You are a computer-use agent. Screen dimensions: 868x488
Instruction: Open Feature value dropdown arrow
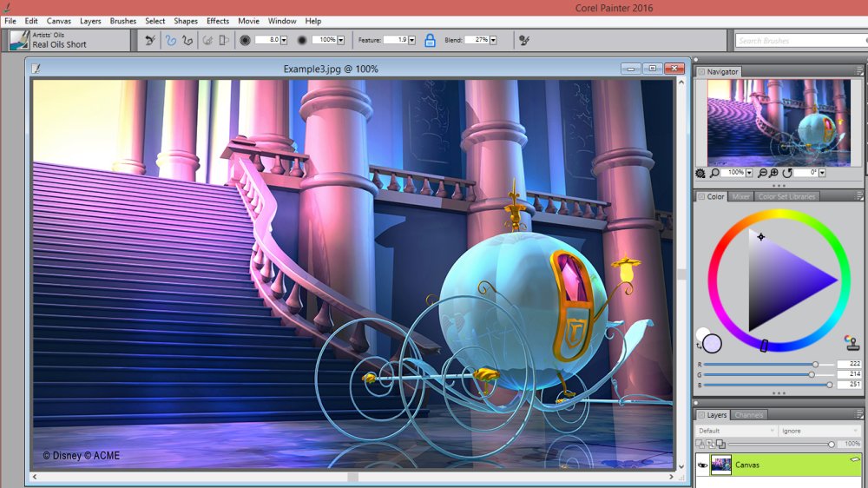tap(411, 40)
